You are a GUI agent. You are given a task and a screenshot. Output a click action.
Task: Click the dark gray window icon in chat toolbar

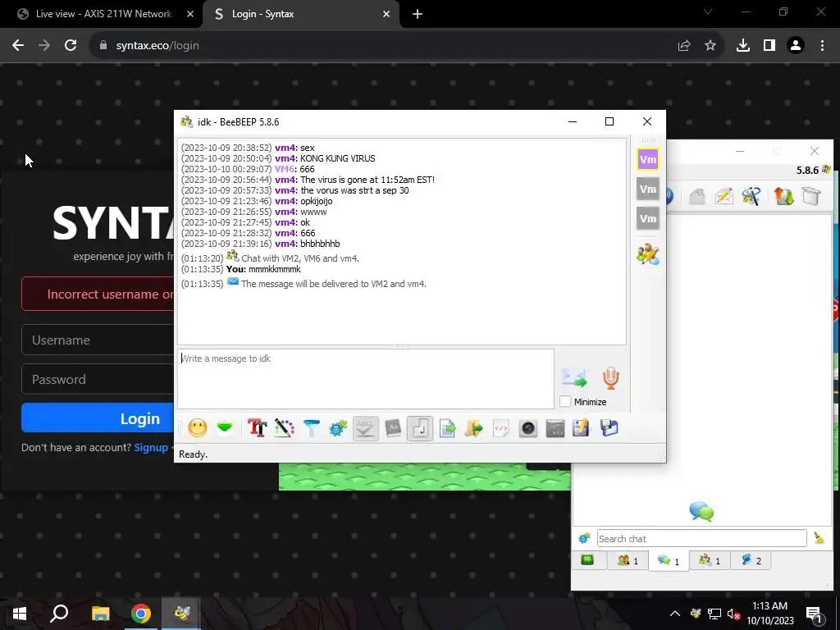point(555,428)
